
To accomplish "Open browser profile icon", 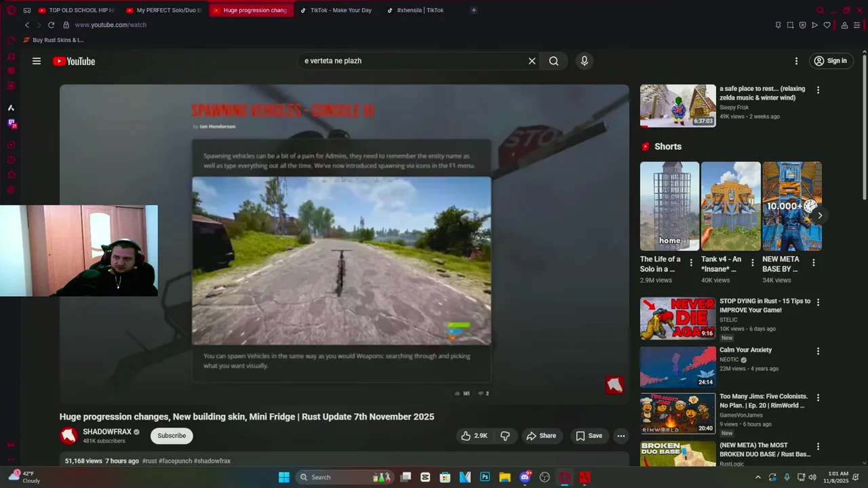I will pos(844,25).
